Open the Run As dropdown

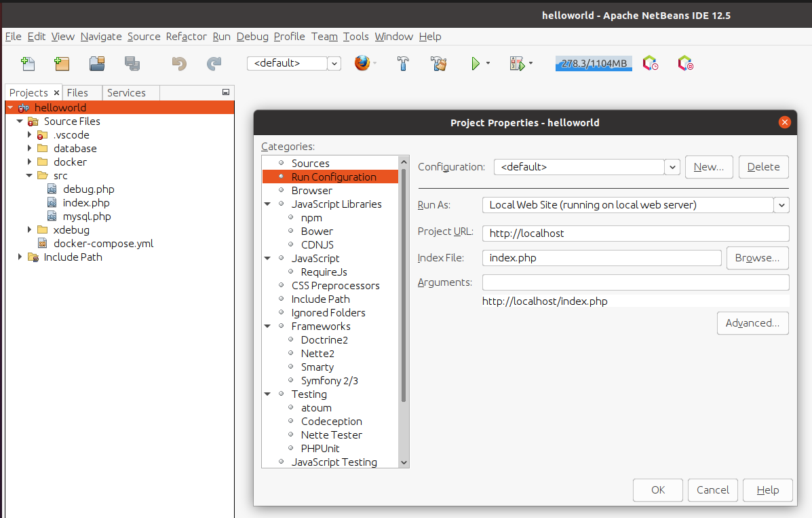tap(781, 205)
